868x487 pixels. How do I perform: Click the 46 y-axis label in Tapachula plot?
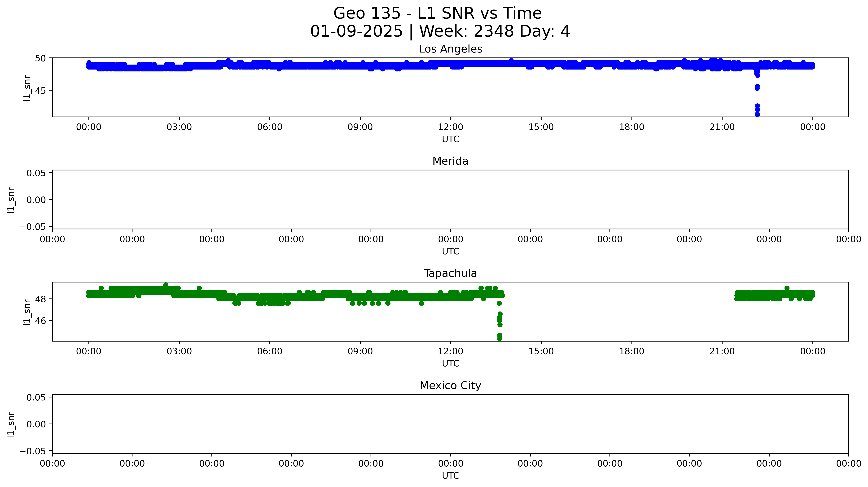click(x=40, y=320)
